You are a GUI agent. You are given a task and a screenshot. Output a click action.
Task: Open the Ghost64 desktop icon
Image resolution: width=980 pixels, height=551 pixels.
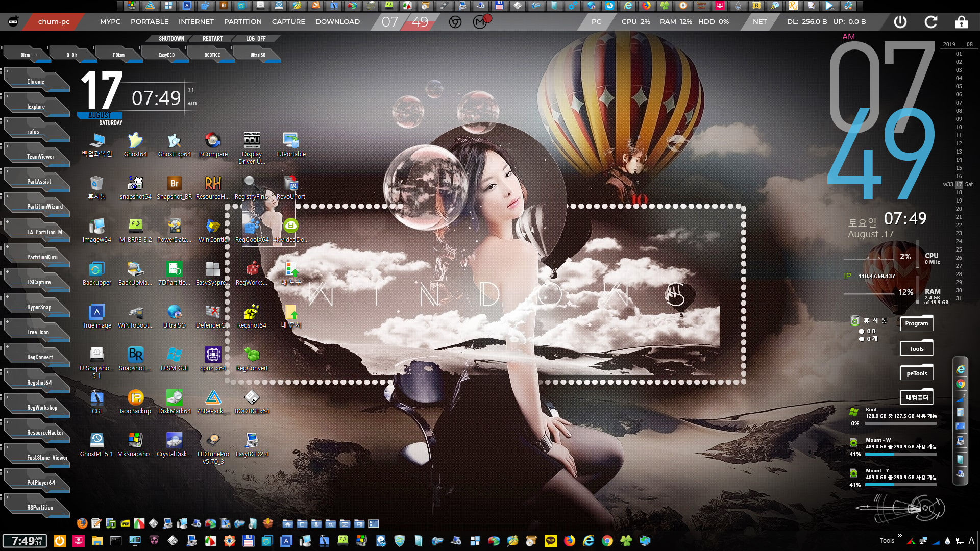135,145
